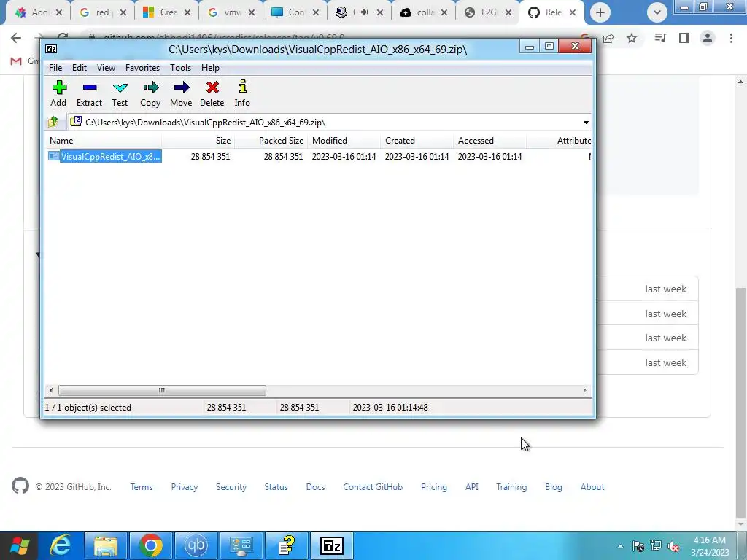Click the 7-Zip taskbar button
This screenshot has height=560, width=747.
[x=332, y=545]
